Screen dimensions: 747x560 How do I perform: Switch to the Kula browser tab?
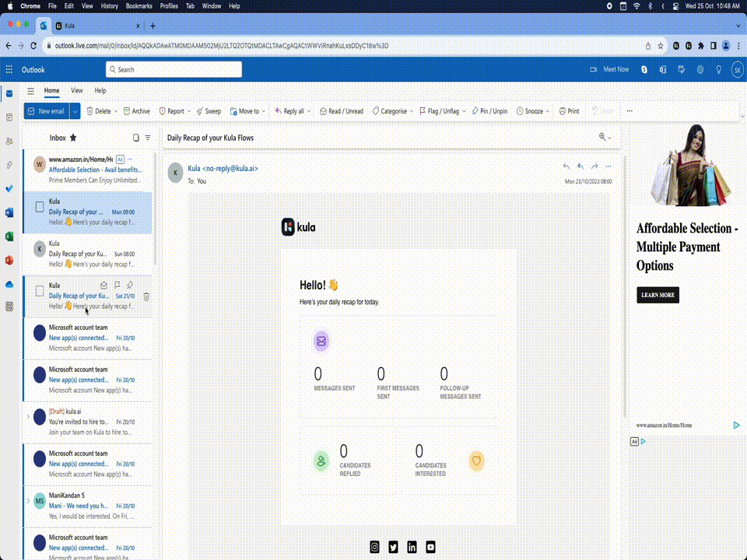coord(97,26)
